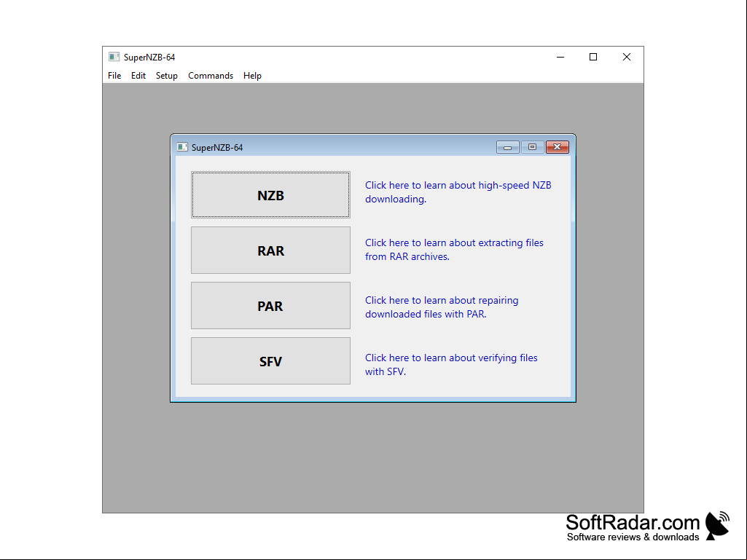Click the SFV button
This screenshot has height=560, width=747.
[x=270, y=361]
